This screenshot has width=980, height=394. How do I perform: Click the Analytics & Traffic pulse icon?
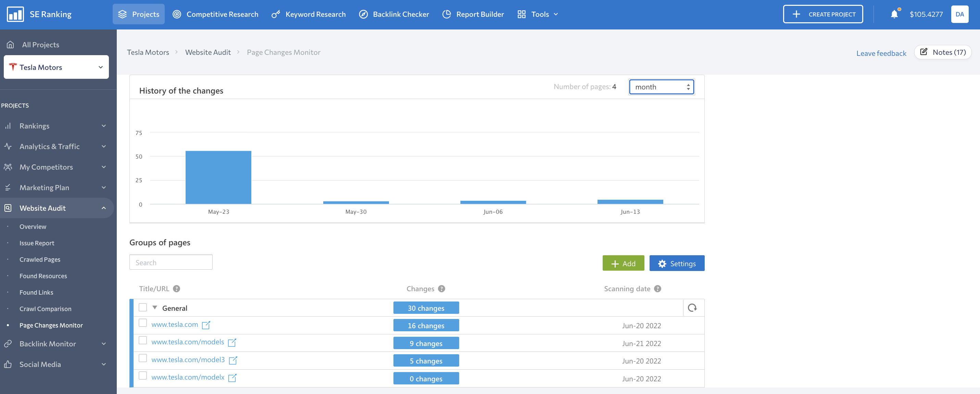click(8, 146)
